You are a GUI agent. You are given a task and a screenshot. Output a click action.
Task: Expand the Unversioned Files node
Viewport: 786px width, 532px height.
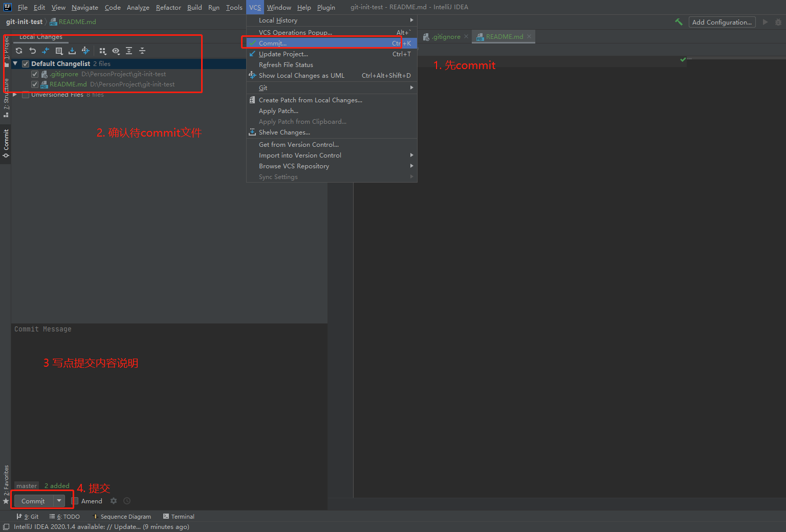coord(15,95)
